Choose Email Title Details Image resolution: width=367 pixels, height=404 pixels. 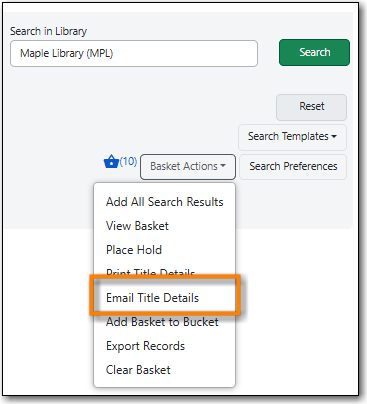(165, 298)
